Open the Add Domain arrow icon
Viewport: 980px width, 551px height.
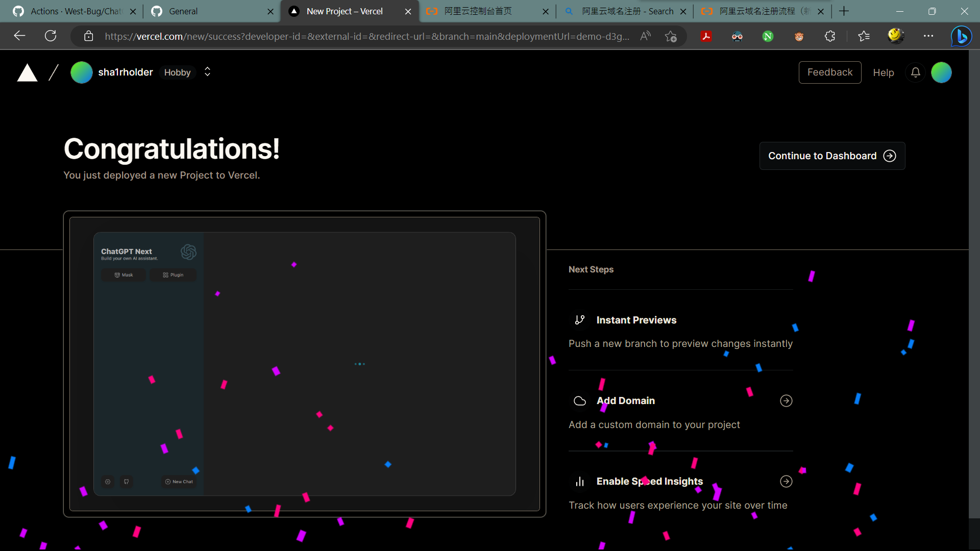pos(786,401)
